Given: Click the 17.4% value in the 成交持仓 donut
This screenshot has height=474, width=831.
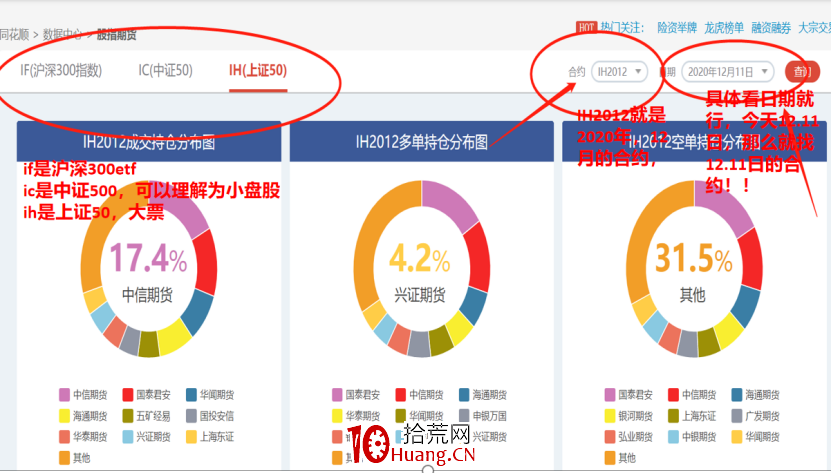Looking at the screenshot, I should click(x=148, y=259).
